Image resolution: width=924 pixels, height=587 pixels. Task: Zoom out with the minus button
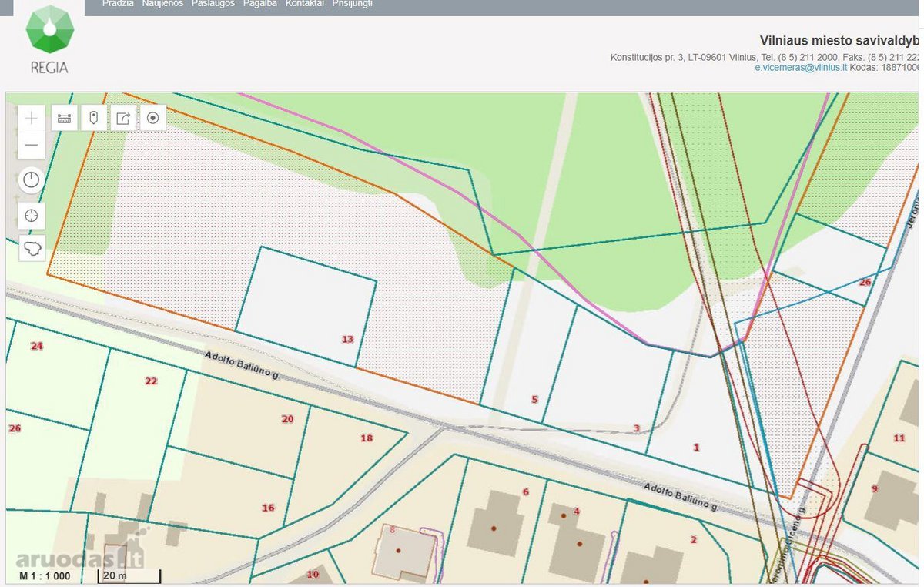pos(32,145)
